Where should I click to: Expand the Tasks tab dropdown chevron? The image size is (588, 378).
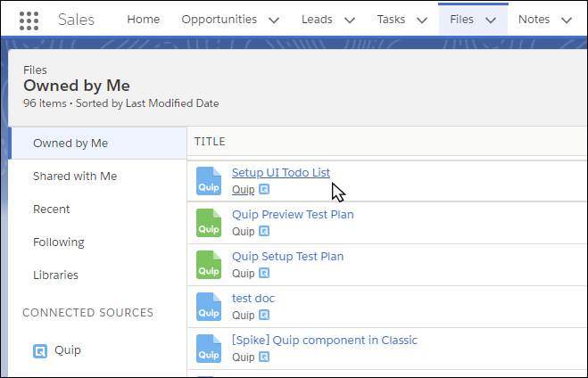422,21
